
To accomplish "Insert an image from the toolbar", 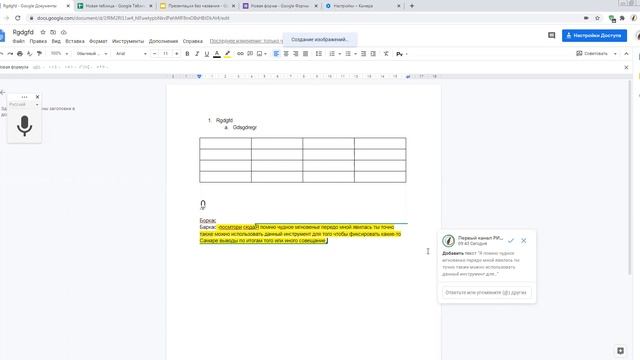I will [261, 54].
